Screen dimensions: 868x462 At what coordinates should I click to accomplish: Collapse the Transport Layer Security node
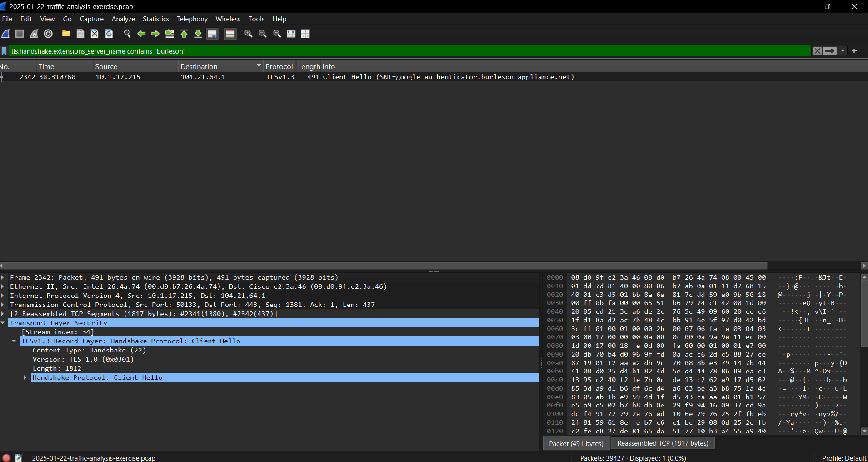pyautogui.click(x=3, y=323)
